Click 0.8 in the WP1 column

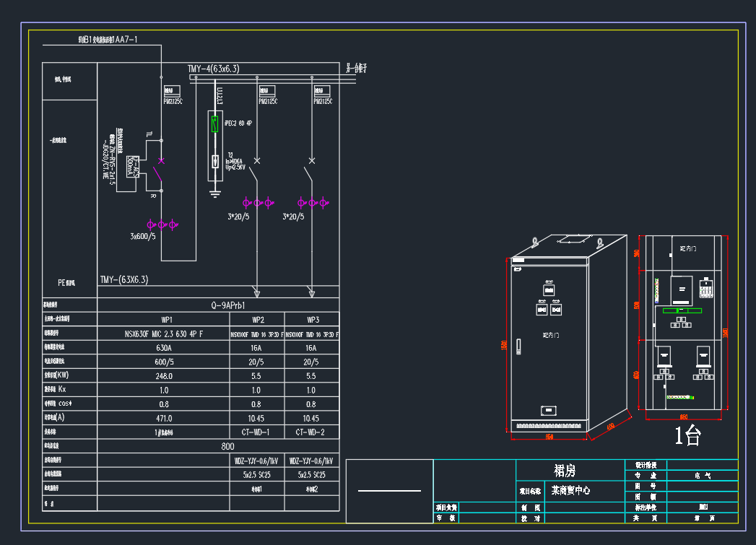(x=164, y=404)
